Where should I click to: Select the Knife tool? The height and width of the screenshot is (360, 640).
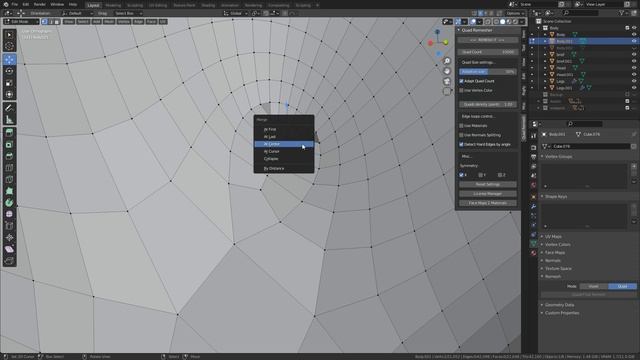[9, 180]
